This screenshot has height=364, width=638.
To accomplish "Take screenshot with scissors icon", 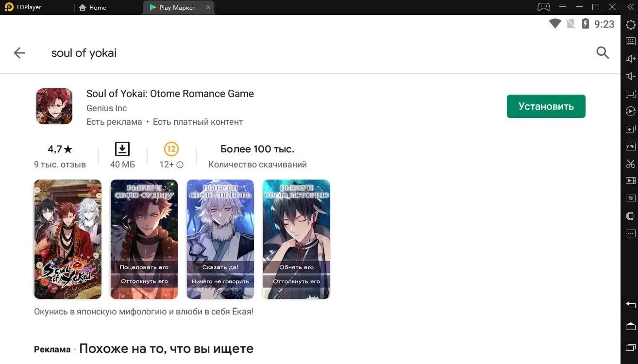I will (630, 164).
